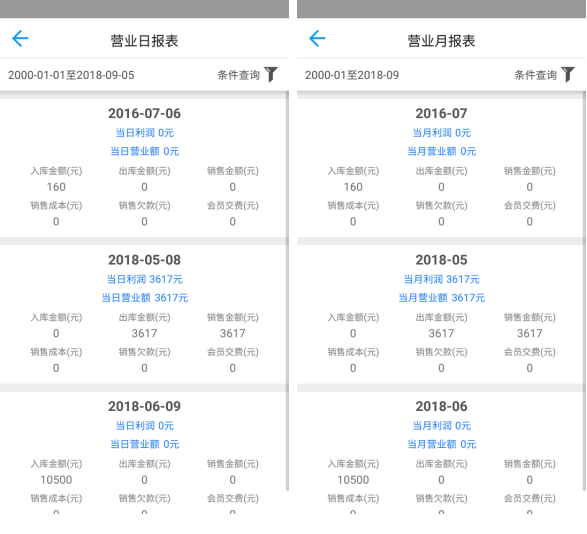The image size is (587, 534).
Task: Open the 2018-06-09 daily report entry
Action: point(144,452)
